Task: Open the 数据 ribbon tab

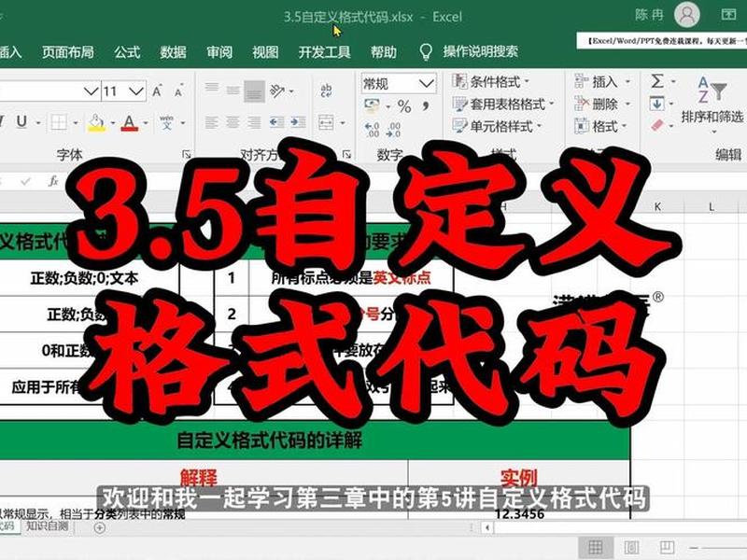Action: 173,52
